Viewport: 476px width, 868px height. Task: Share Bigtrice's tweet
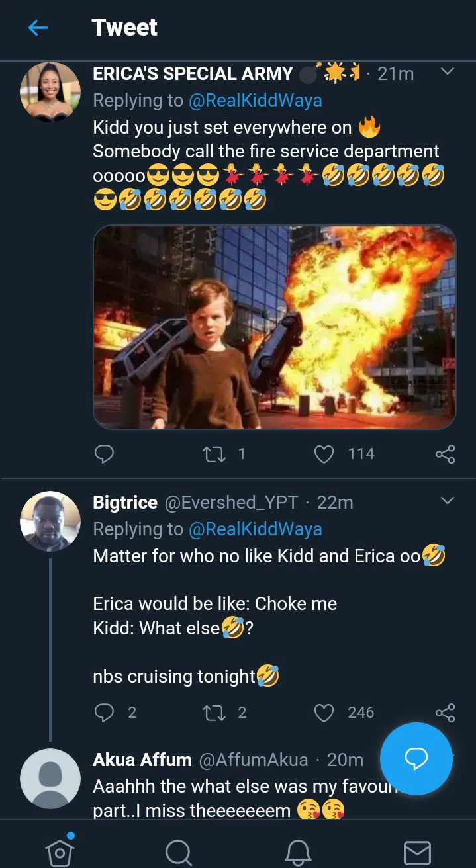point(445,712)
